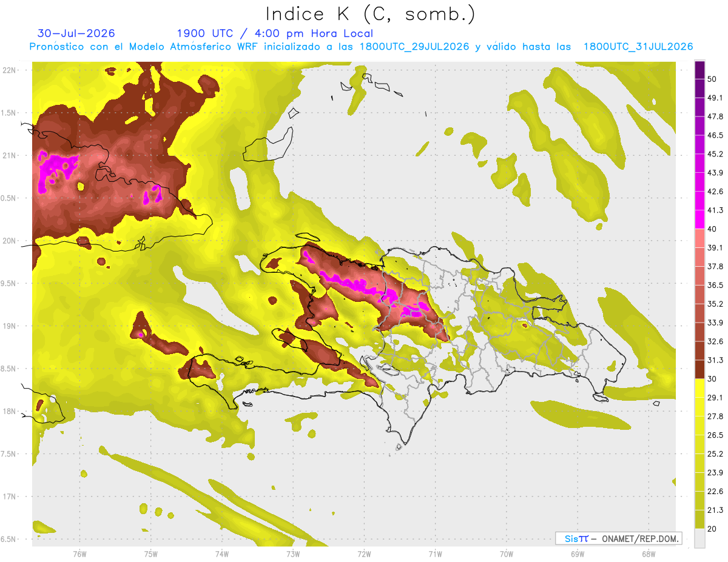The image size is (728, 562).
Task: Click the legend value "23.9"
Action: pos(715,473)
